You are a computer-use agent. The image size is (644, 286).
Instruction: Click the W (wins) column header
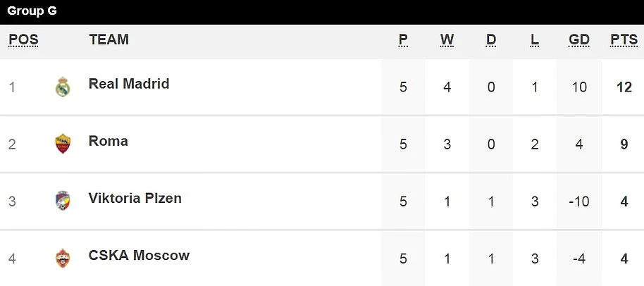447,40
